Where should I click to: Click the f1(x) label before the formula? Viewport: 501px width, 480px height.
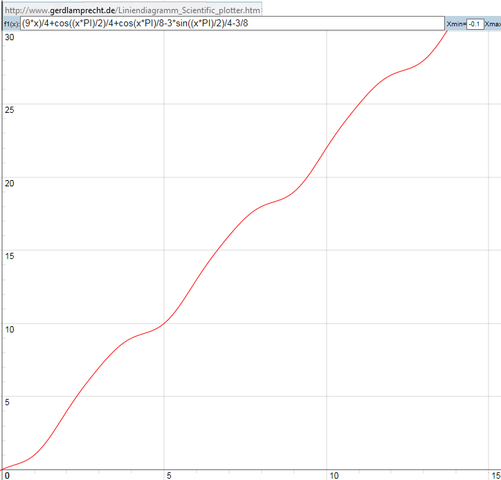click(12, 24)
